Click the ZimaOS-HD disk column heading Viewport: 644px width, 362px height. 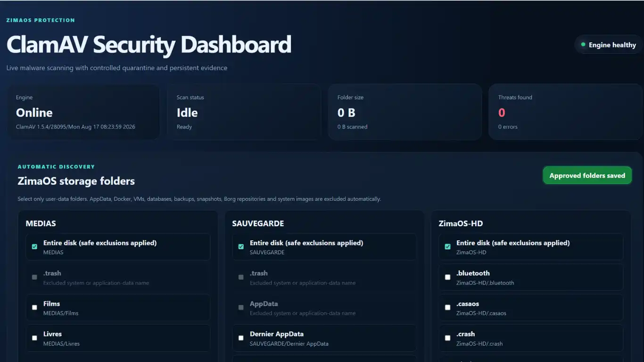click(461, 223)
